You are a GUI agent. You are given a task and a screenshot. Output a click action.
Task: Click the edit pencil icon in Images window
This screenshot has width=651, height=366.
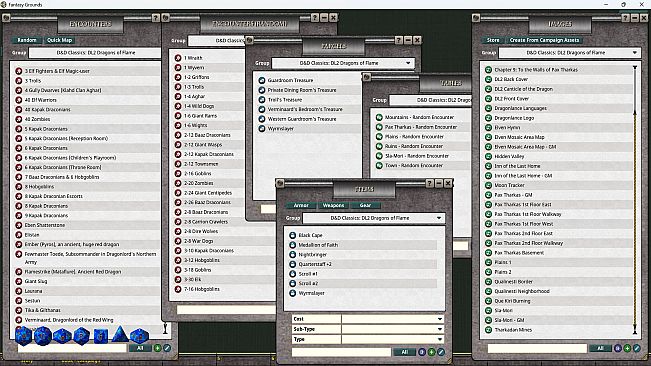(x=637, y=348)
